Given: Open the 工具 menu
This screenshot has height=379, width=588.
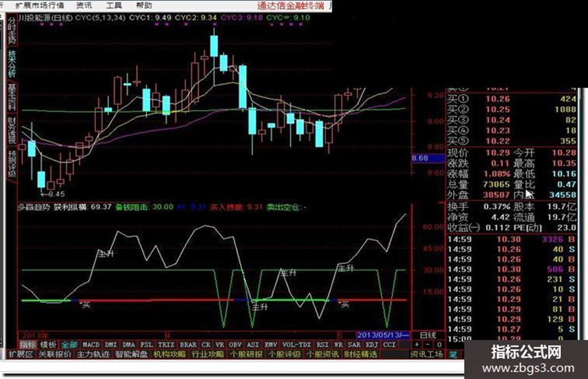Looking at the screenshot, I should click(114, 5).
